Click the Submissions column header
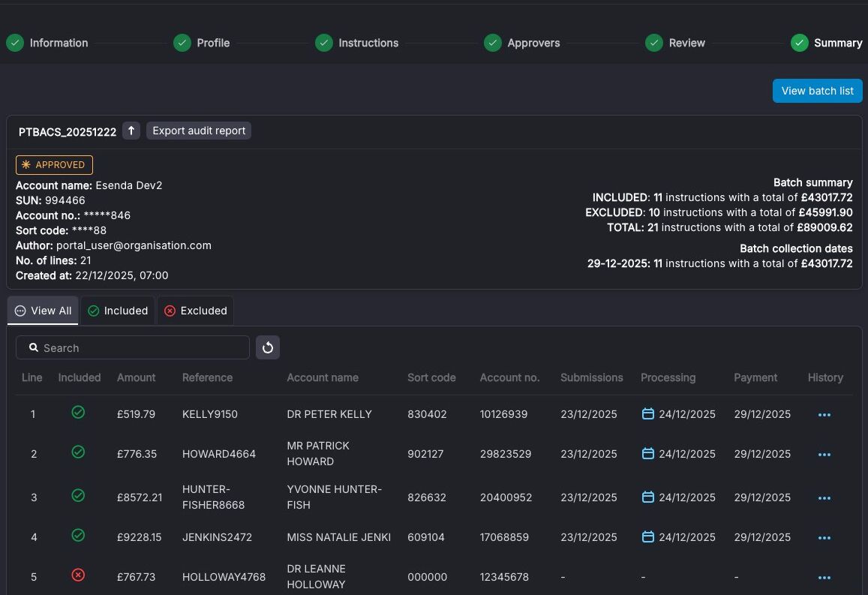This screenshot has height=595, width=868. pyautogui.click(x=592, y=377)
